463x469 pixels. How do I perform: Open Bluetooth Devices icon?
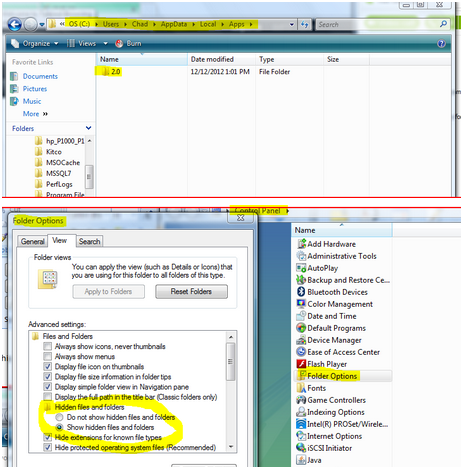[x=301, y=292]
